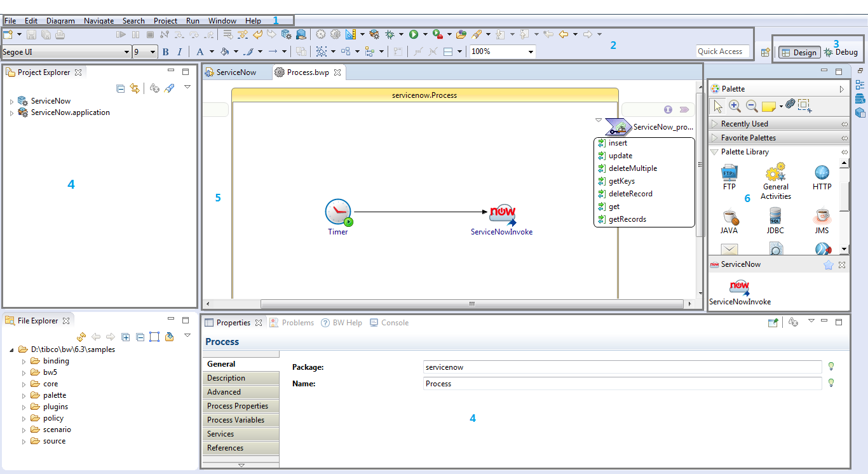Click the palette Zoom Out magnifier
The height and width of the screenshot is (474, 868).
pyautogui.click(x=751, y=105)
